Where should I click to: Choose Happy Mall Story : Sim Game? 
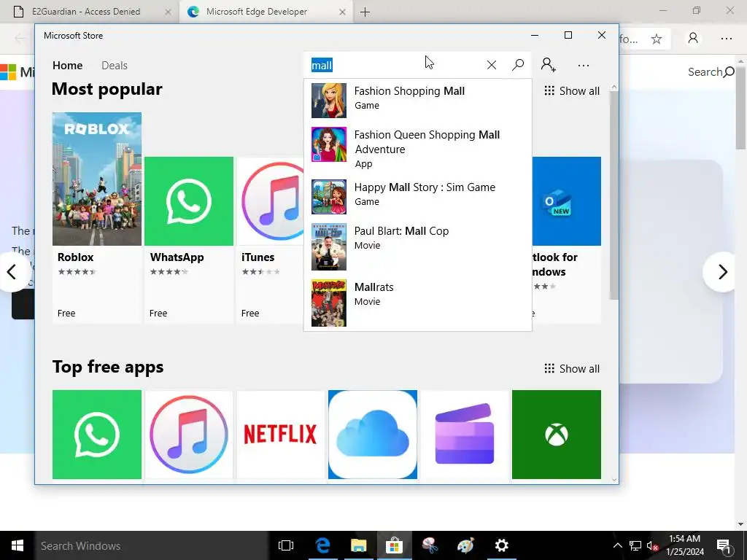click(418, 196)
